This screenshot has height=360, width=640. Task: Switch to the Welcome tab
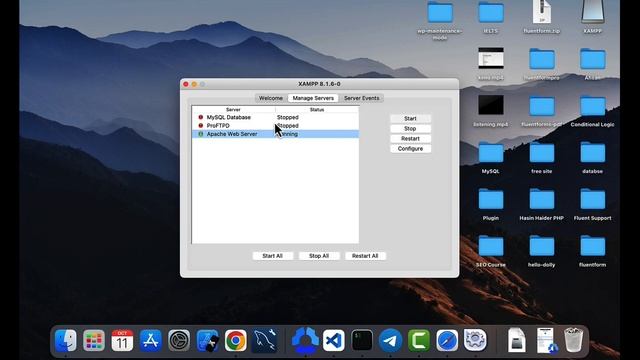271,98
